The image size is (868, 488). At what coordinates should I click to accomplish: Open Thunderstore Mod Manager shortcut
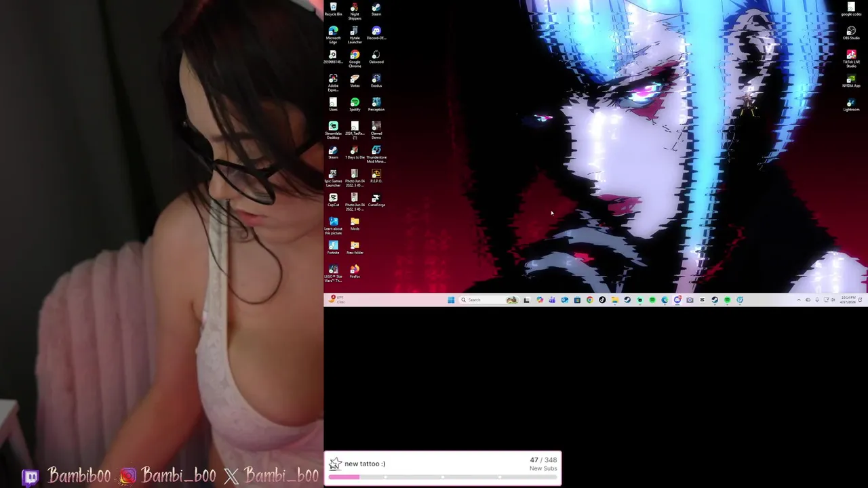tap(376, 154)
